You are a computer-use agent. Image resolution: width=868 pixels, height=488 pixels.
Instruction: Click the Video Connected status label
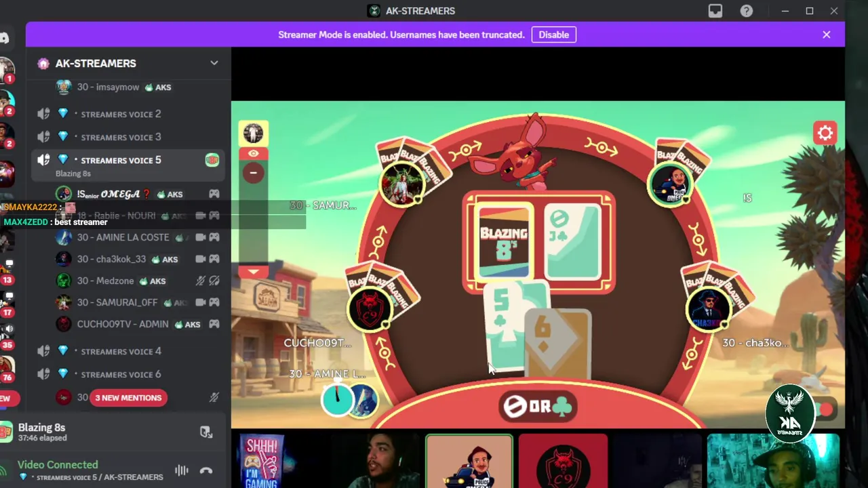tap(58, 465)
